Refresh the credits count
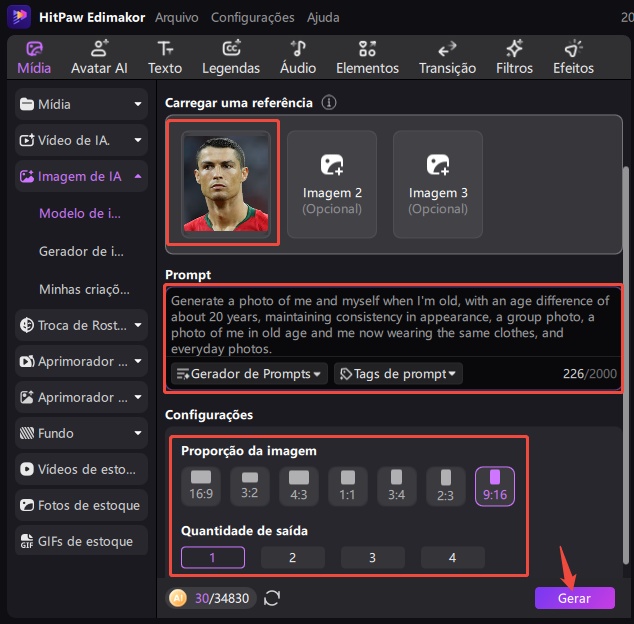Screen dimensions: 634x624 click(x=272, y=598)
